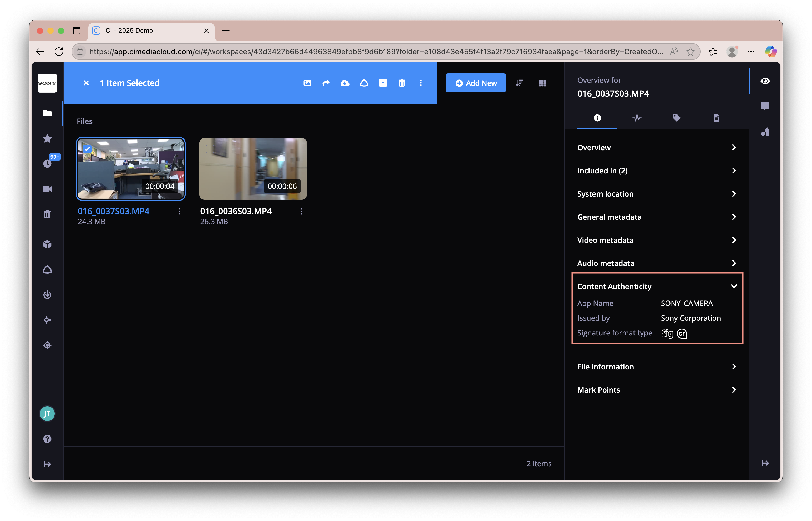The width and height of the screenshot is (812, 521).
Task: Expand the Video metadata section
Action: [x=657, y=240]
